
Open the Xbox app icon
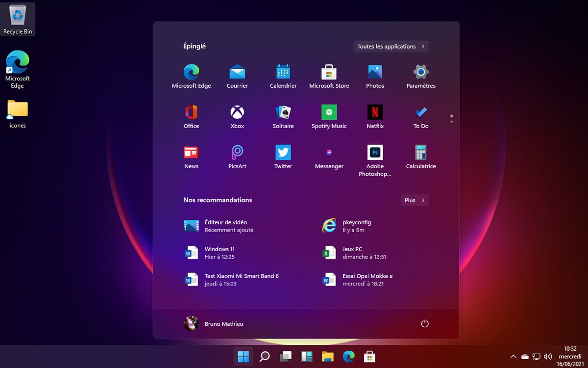point(237,112)
